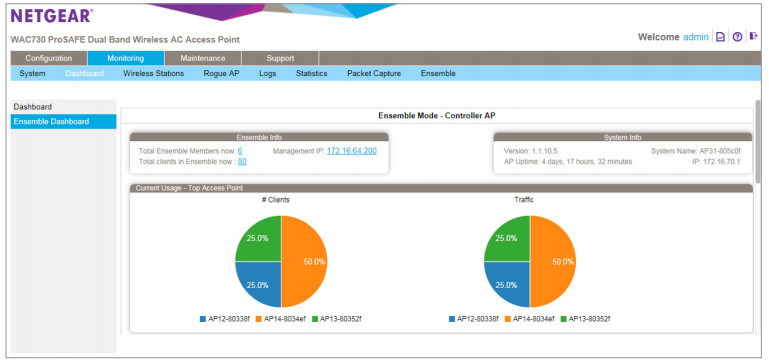Click orange AP14-8034ef legend swatch under Clients
Screen dimensions: 769x364
point(258,319)
